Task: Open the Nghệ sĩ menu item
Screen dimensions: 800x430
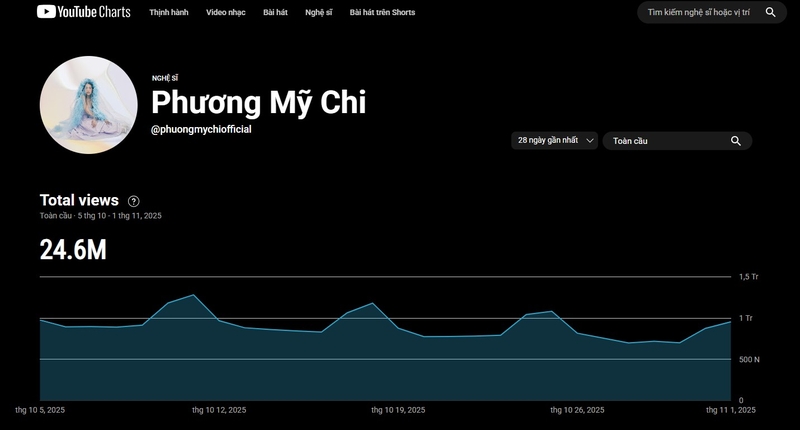Action: pyautogui.click(x=318, y=12)
